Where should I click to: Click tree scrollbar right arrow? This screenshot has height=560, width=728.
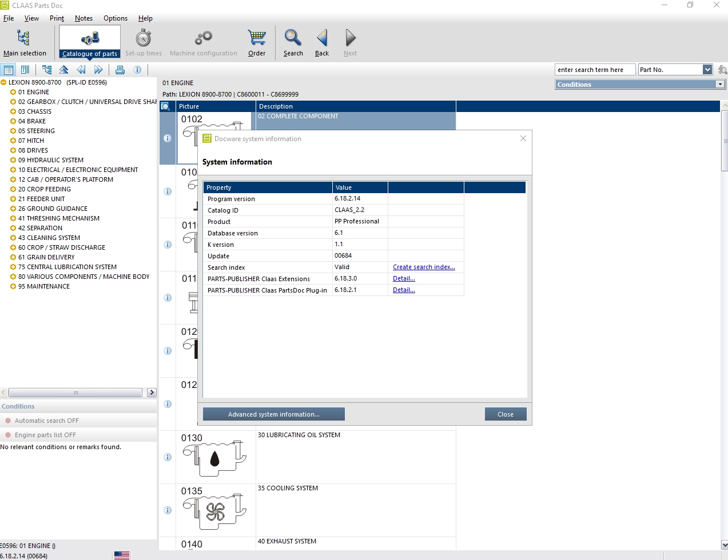click(x=152, y=393)
